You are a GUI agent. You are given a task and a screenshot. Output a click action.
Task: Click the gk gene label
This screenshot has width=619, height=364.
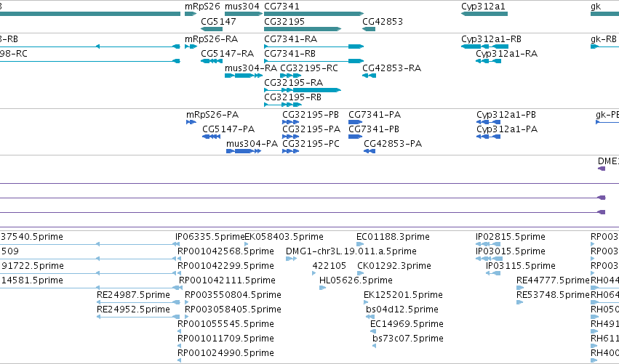[596, 7]
